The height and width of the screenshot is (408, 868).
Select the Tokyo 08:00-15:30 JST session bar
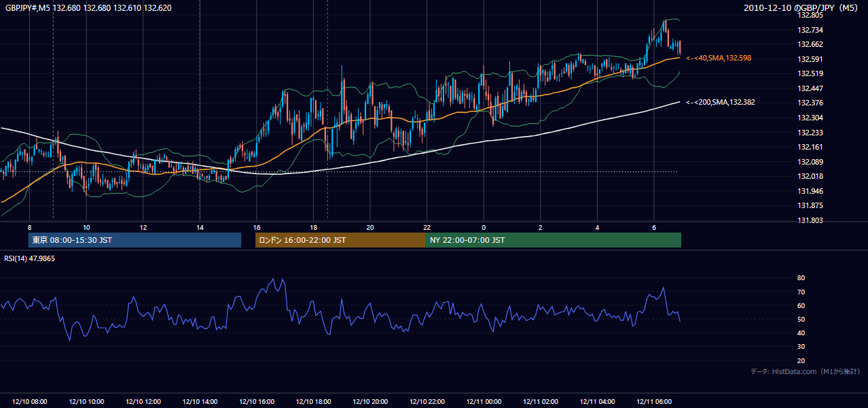point(134,240)
